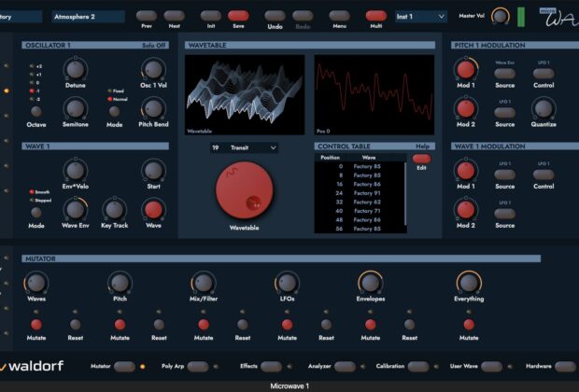This screenshot has width=579, height=392.
Task: Click the Master Vol knob
Action: [x=500, y=17]
